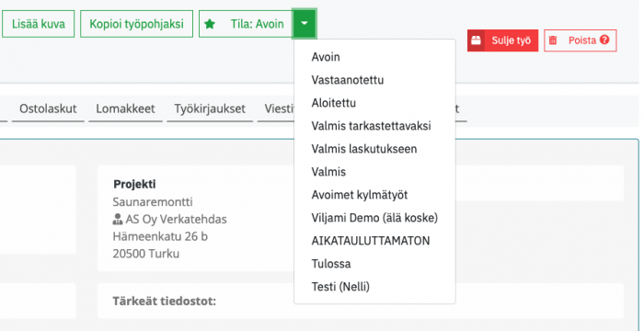Click the star icon beside Tila: Avoin

click(x=210, y=24)
